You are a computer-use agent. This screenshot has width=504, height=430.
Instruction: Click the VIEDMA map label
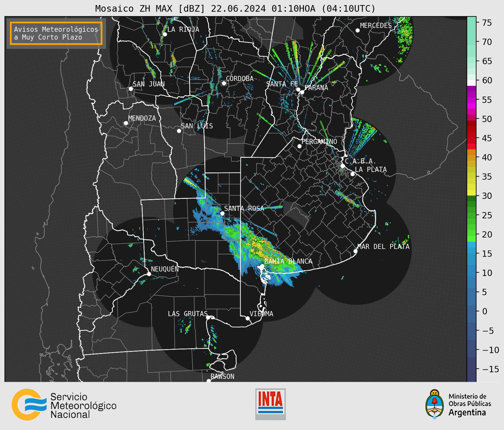pyautogui.click(x=261, y=314)
